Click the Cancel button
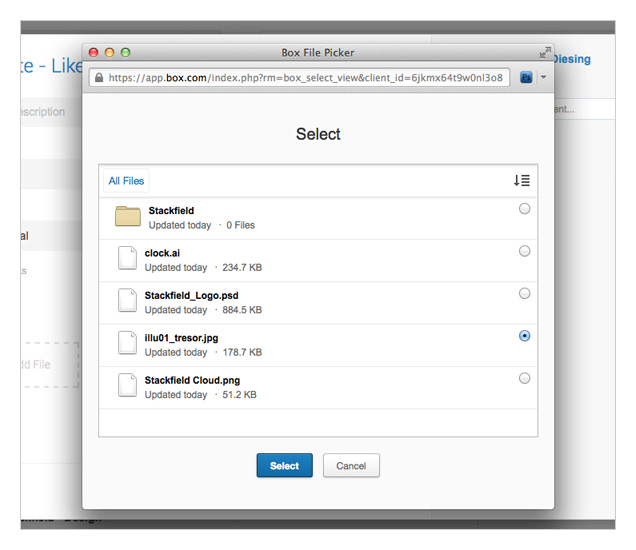This screenshot has width=636, height=550. (351, 465)
